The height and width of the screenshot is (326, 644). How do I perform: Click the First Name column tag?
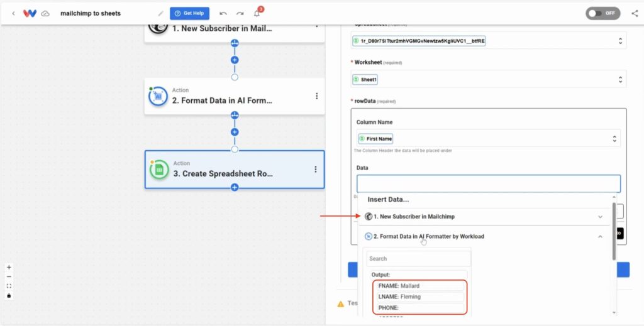coord(375,139)
